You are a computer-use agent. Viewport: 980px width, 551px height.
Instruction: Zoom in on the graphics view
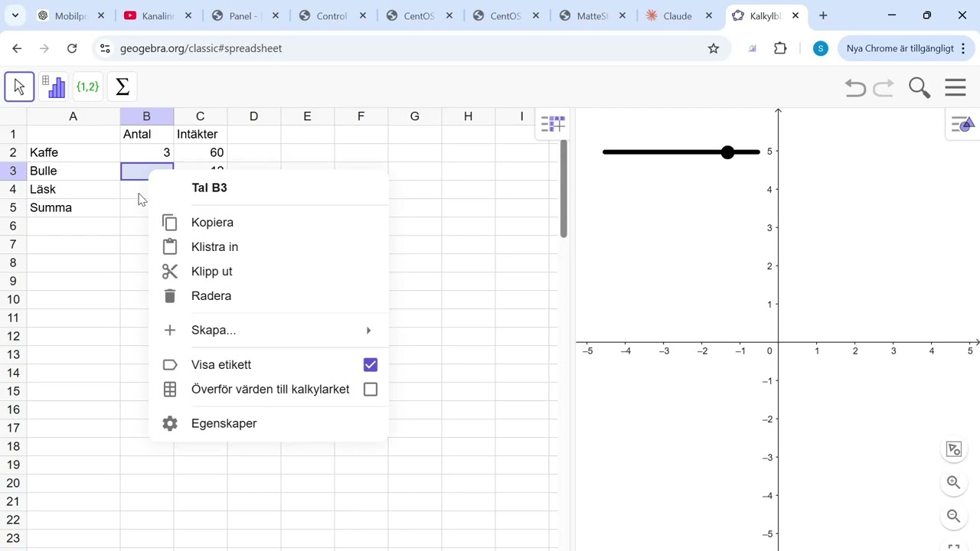(x=954, y=483)
